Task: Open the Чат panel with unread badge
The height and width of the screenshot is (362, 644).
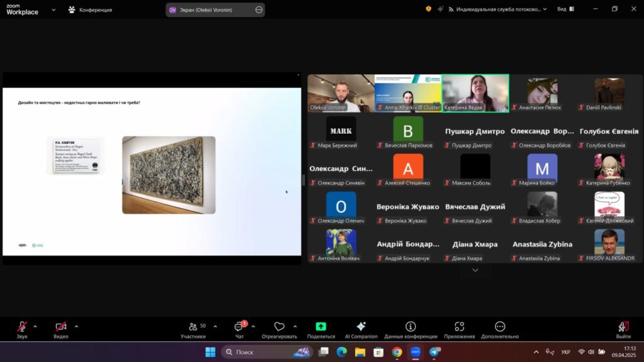Action: (240, 330)
